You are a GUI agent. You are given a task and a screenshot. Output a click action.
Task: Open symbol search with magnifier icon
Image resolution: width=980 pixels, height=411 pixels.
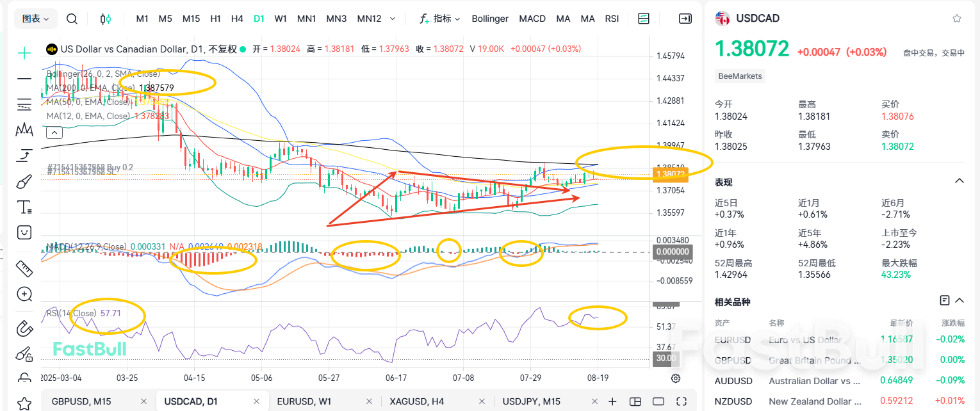[72, 19]
